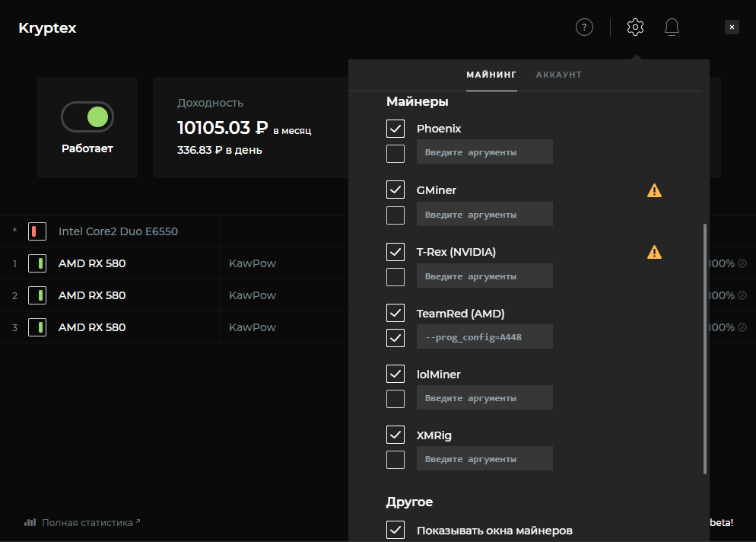The height and width of the screenshot is (542, 756).
Task: Click the Другое section heading
Action: (x=409, y=502)
